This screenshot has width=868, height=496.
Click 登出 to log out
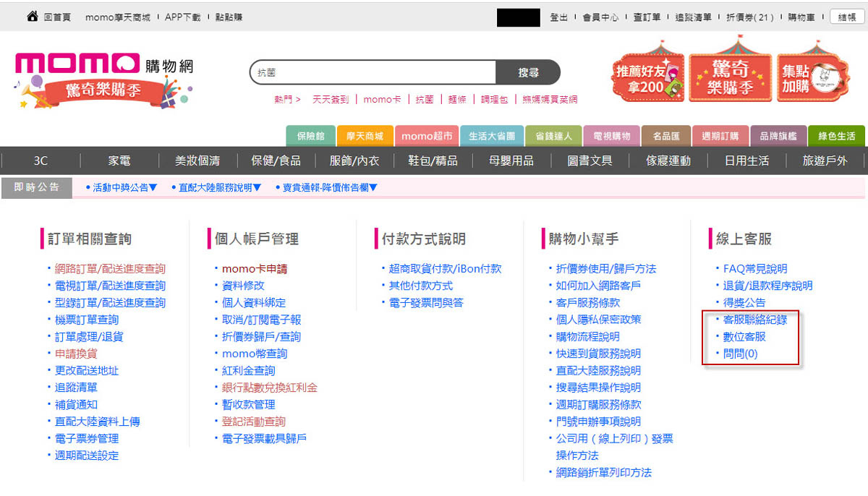(558, 17)
